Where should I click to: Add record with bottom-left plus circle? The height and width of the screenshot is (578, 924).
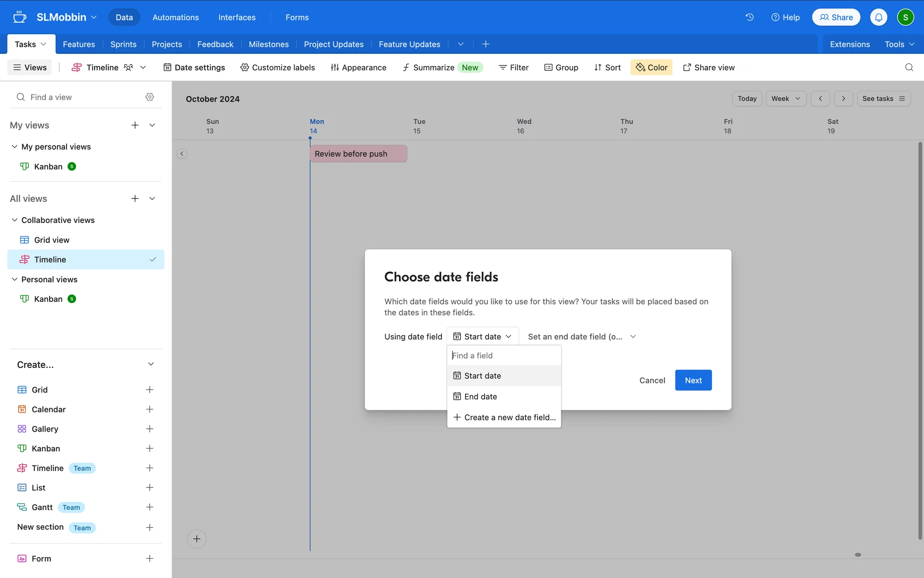196,539
